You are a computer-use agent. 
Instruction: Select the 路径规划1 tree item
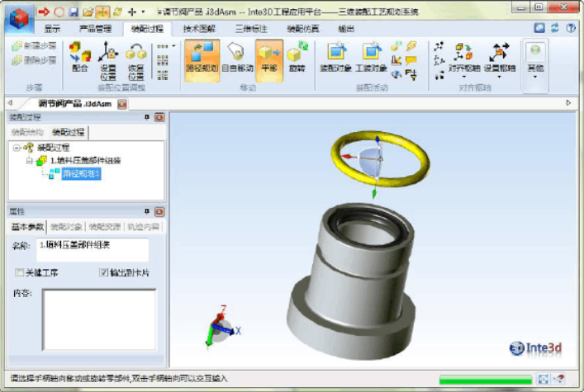coord(81,173)
